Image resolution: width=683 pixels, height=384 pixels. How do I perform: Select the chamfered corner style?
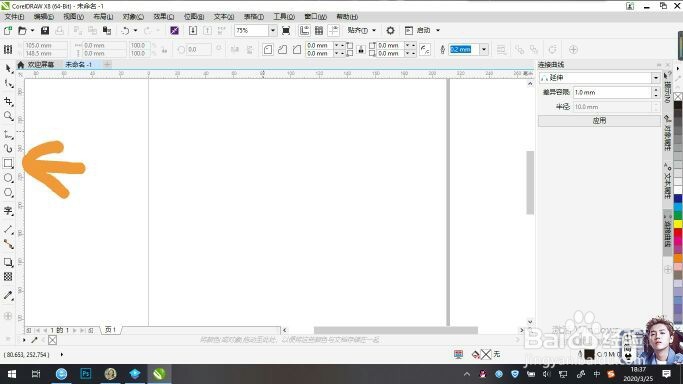tap(297, 50)
